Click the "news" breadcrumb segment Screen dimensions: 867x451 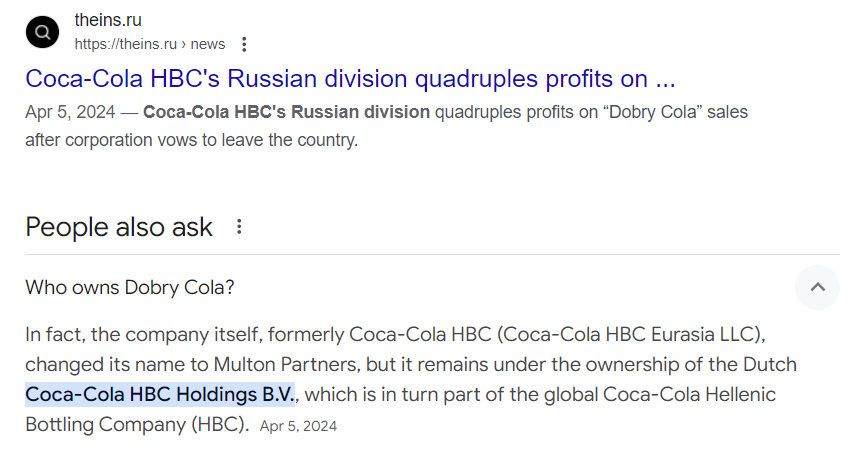[x=208, y=44]
